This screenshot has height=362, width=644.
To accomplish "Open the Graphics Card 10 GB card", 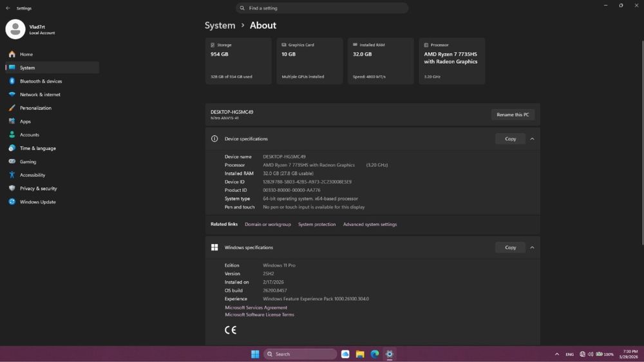I will coord(310,61).
